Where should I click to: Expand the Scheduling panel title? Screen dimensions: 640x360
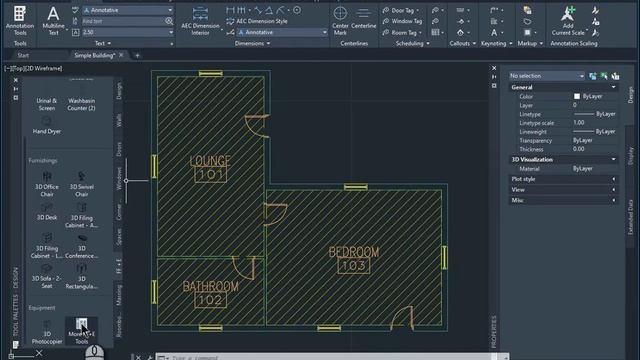[412, 43]
